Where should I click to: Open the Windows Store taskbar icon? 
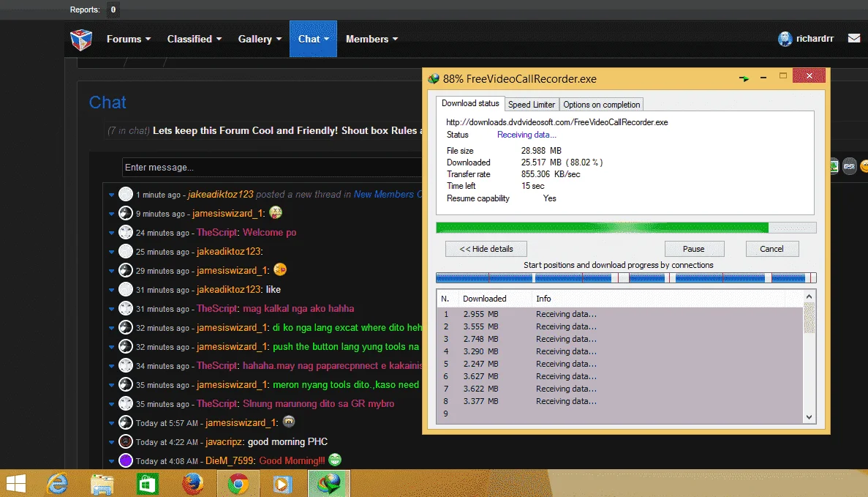(147, 484)
